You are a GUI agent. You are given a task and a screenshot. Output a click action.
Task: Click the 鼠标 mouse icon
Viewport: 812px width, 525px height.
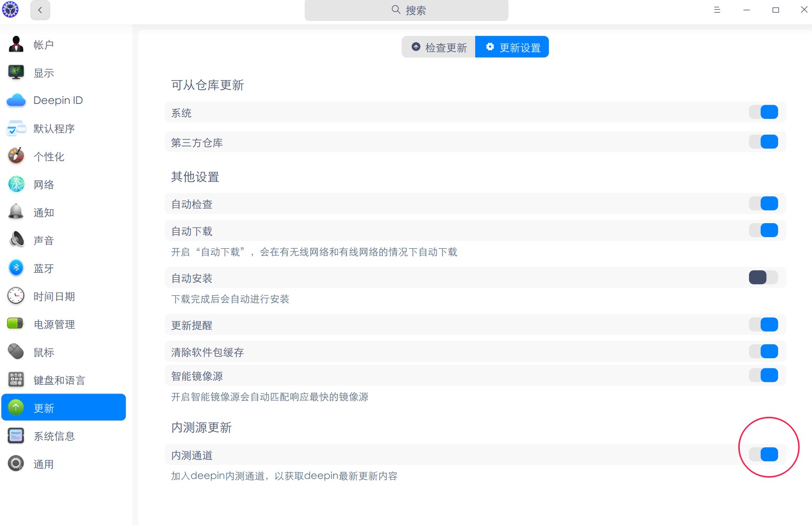[16, 352]
